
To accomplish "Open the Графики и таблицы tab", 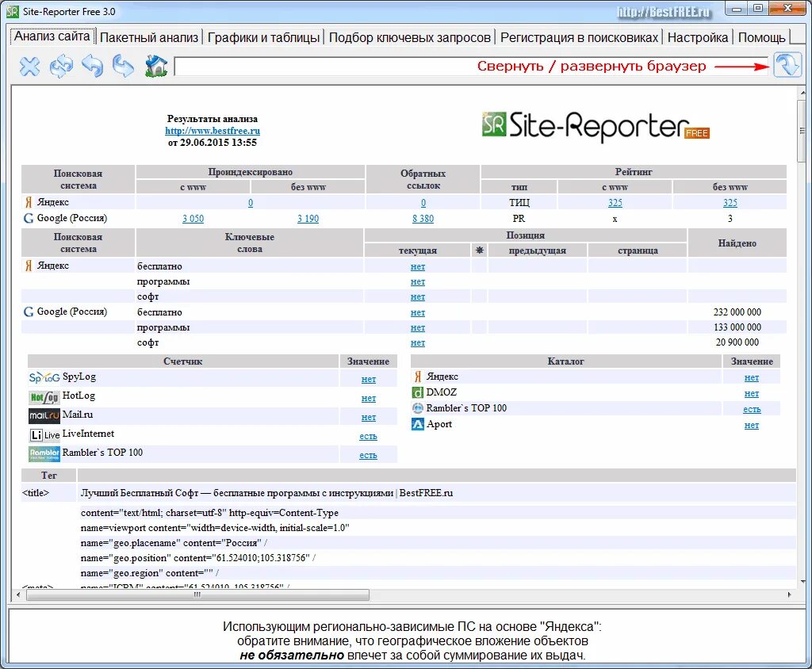I will coord(263,37).
